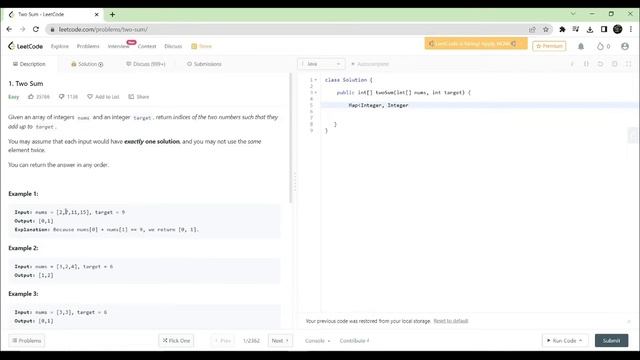
Task: Dismiss the restored code notice
Action: click(x=629, y=322)
